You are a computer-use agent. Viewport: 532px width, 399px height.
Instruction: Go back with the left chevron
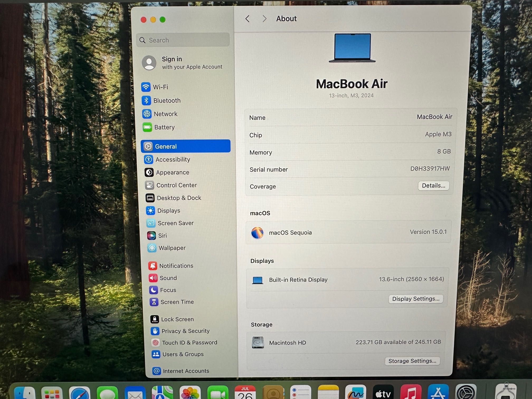pyautogui.click(x=248, y=19)
